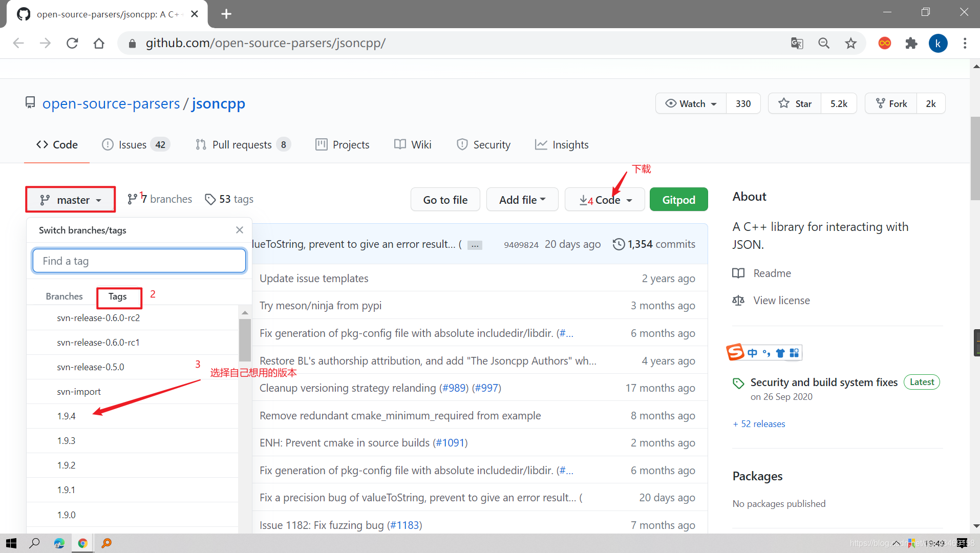
Task: Open the profile avatar 'k'
Action: (938, 43)
